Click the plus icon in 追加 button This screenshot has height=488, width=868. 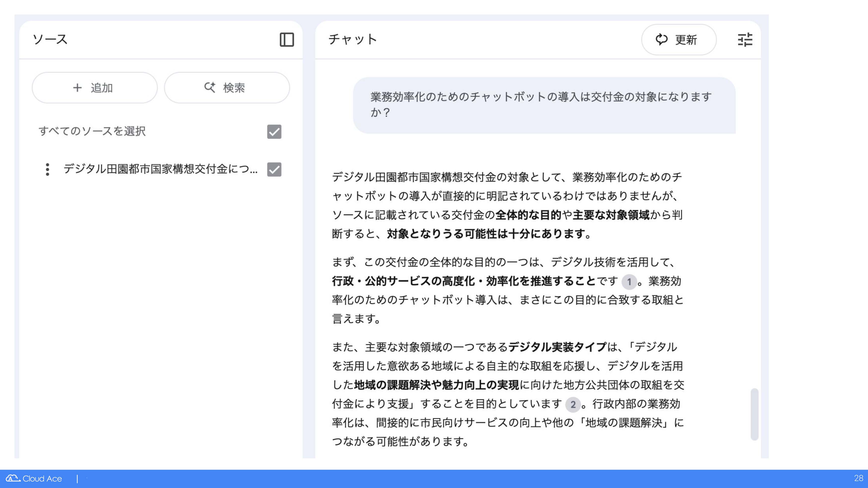(x=77, y=88)
